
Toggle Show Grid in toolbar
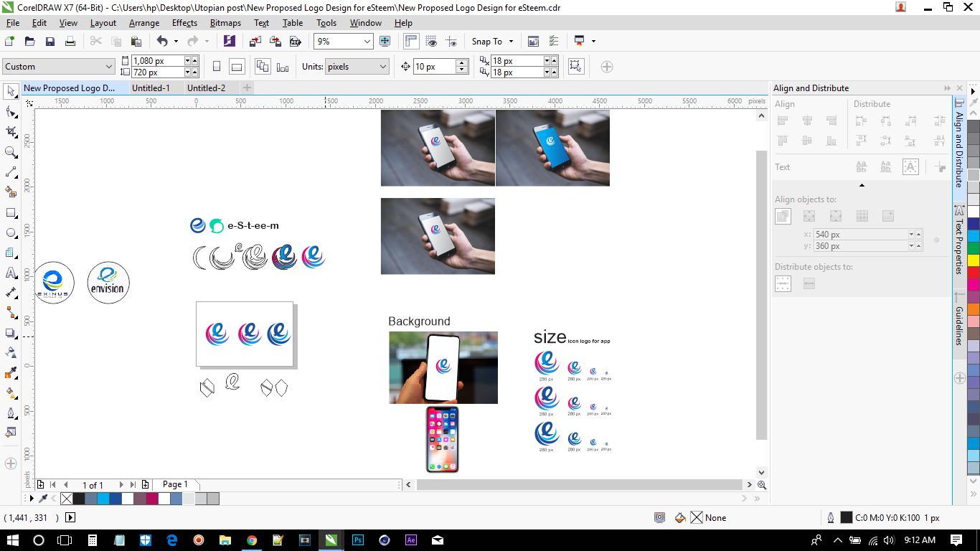coord(431,42)
